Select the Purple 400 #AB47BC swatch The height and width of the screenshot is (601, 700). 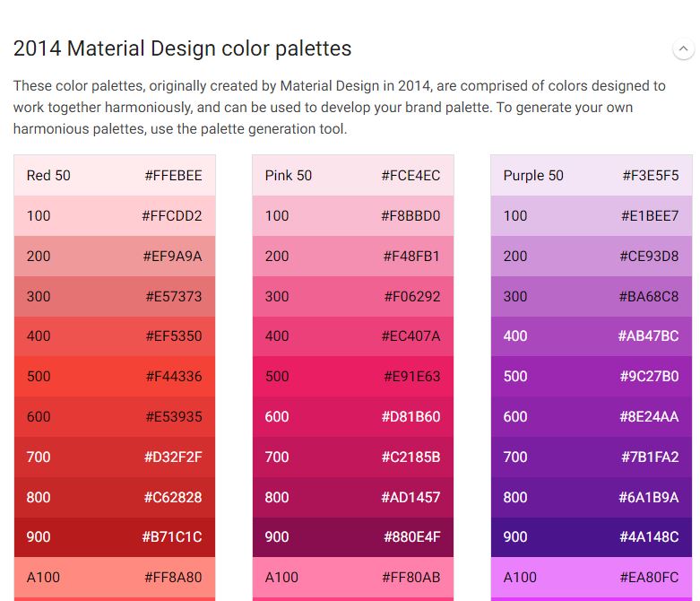(592, 336)
